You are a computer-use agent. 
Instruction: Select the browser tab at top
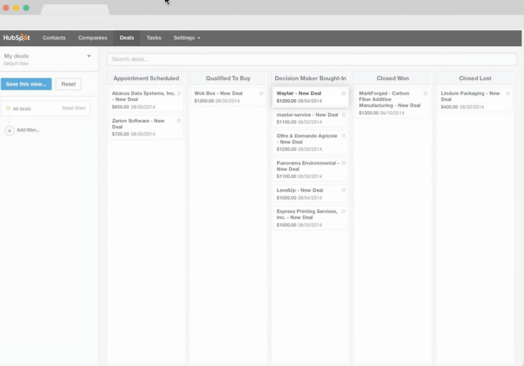point(75,9)
